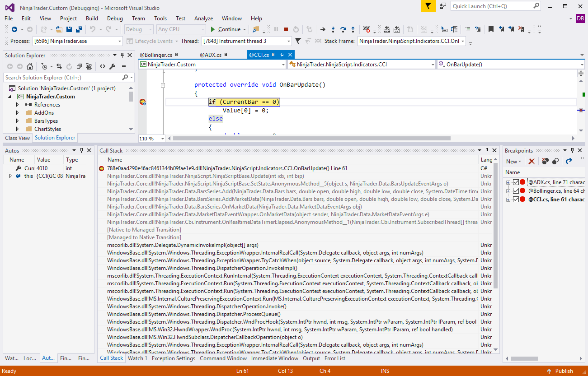Click the Home icon in Solution Explorer

point(30,66)
